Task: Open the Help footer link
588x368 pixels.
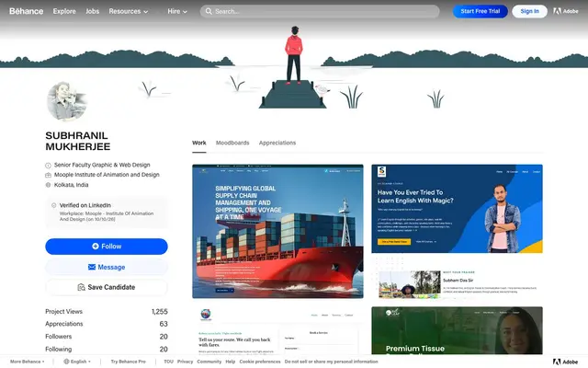Action: point(231,362)
